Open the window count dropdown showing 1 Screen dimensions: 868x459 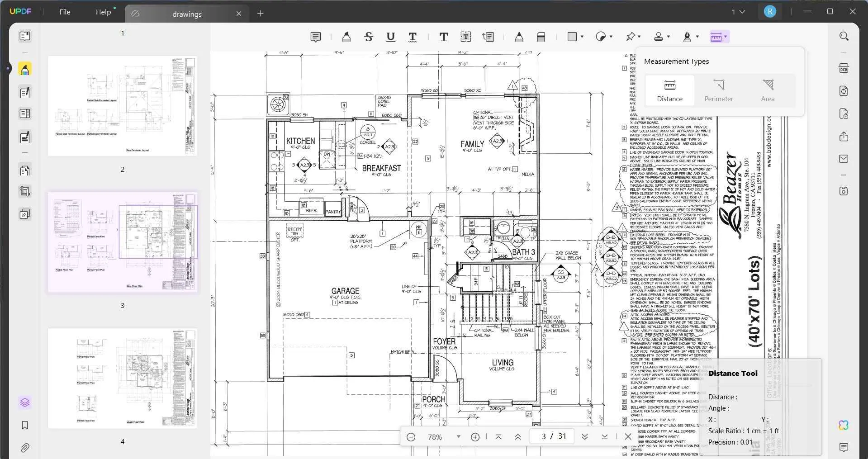[x=738, y=12]
